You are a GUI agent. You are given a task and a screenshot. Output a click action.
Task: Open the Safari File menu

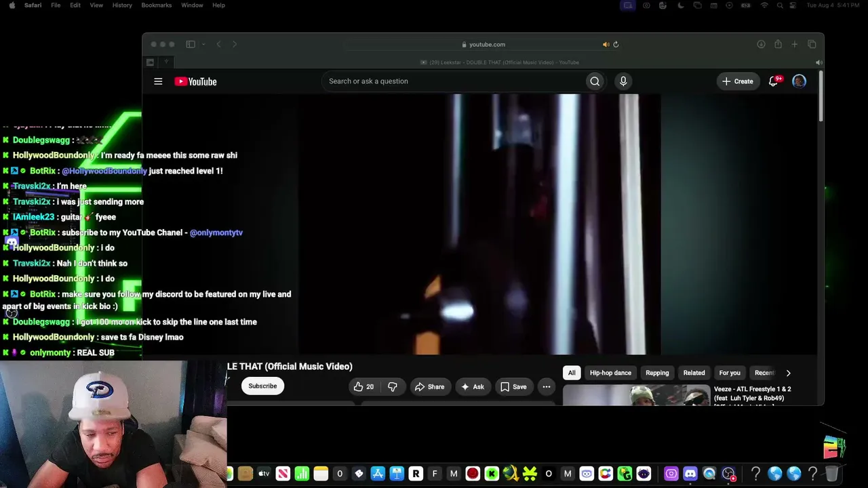point(56,5)
